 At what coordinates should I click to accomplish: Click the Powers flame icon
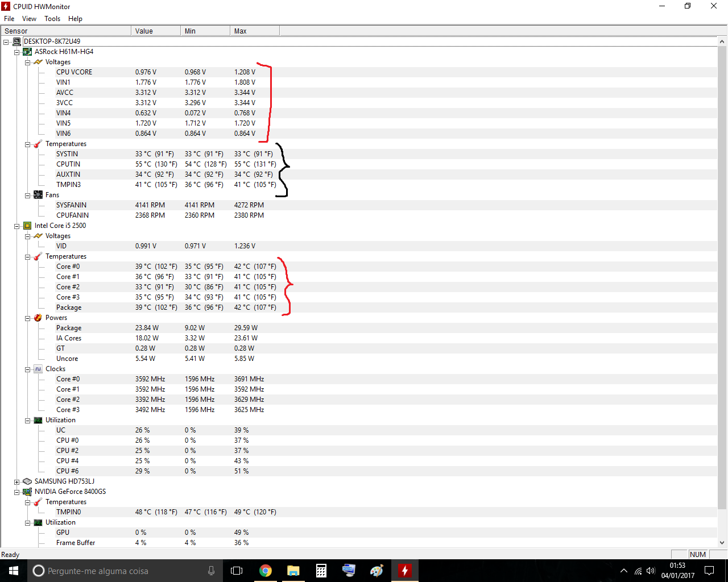(x=38, y=318)
